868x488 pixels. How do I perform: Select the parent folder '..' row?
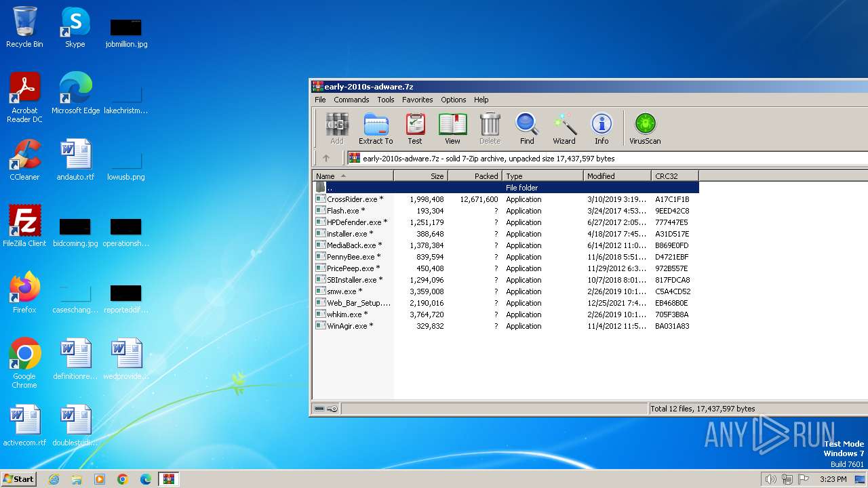(505, 188)
